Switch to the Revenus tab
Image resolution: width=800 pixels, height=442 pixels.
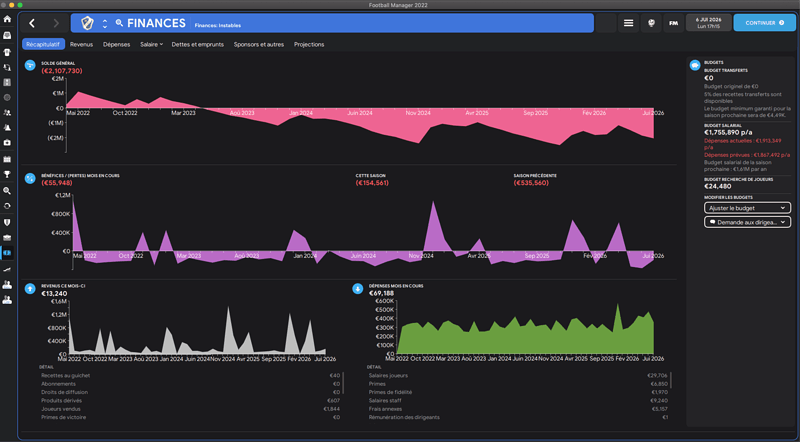81,44
